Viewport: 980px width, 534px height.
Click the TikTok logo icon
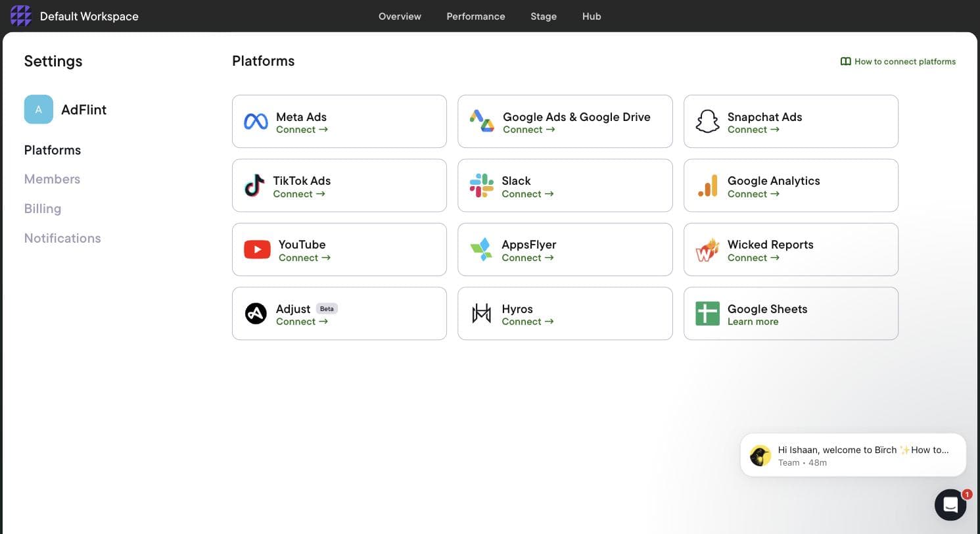pyautogui.click(x=254, y=185)
